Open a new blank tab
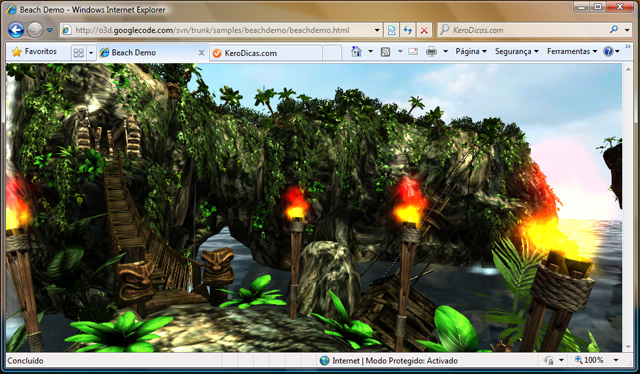Screen dimensions: 640x374 point(331,53)
